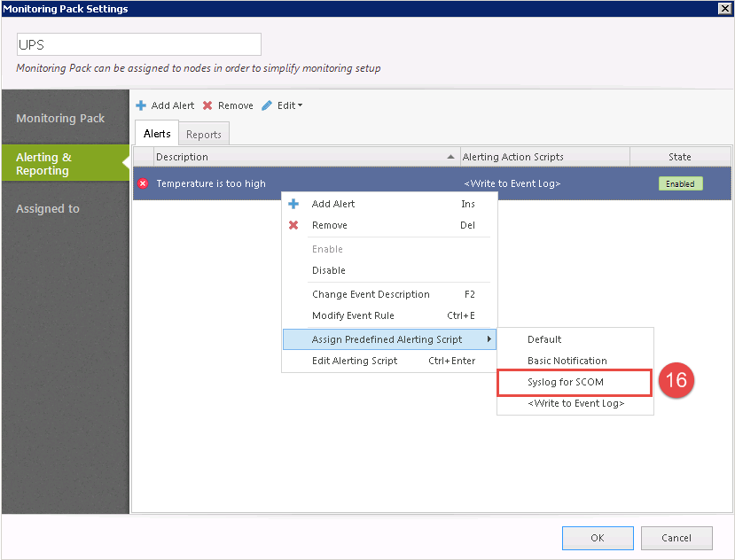
Task: Pick the Default alerting script
Action: pos(575,339)
